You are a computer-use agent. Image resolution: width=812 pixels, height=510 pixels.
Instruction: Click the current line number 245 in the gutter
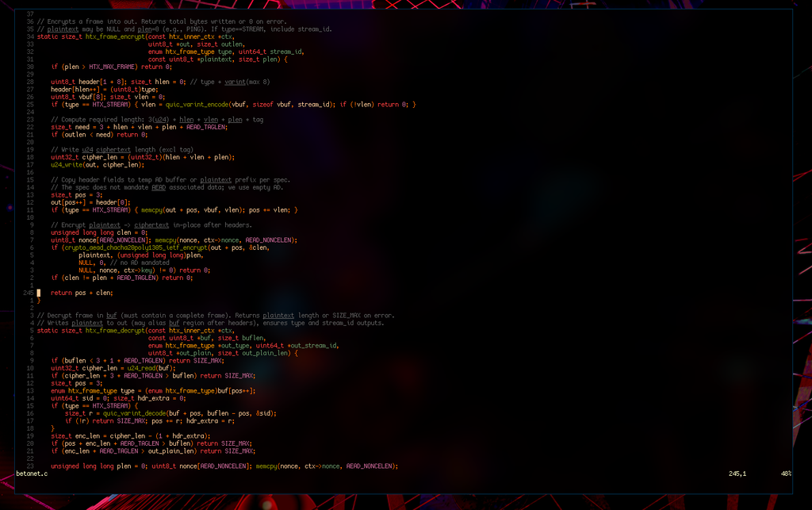28,293
